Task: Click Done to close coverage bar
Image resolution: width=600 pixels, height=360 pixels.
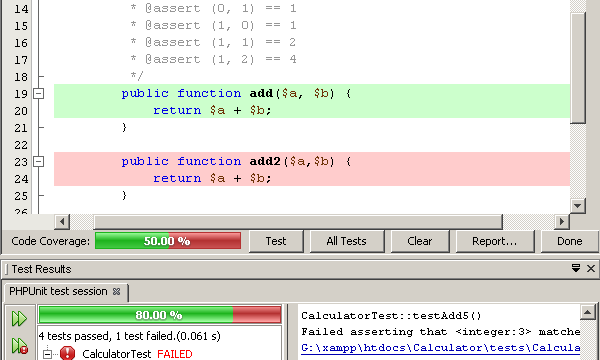Action: coord(569,241)
